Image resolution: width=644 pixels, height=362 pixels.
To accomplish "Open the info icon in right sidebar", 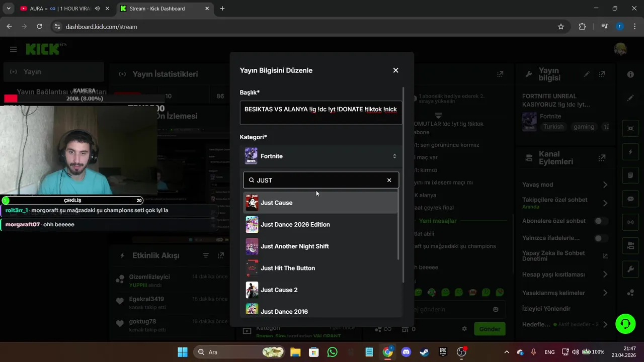I will pos(630,74).
